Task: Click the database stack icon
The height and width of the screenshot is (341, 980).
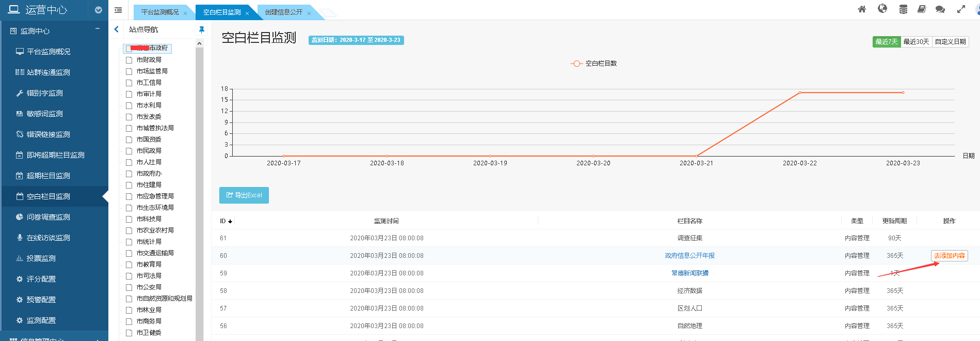Action: click(903, 9)
